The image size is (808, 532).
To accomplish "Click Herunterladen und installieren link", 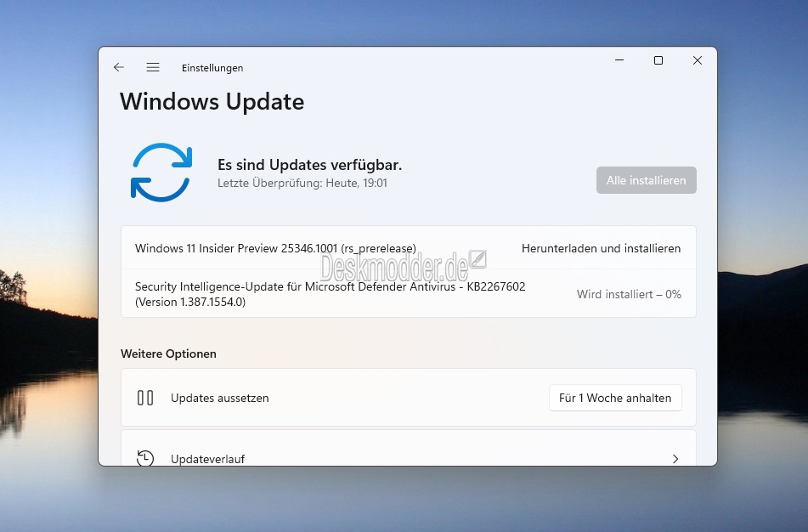I will click(x=601, y=248).
